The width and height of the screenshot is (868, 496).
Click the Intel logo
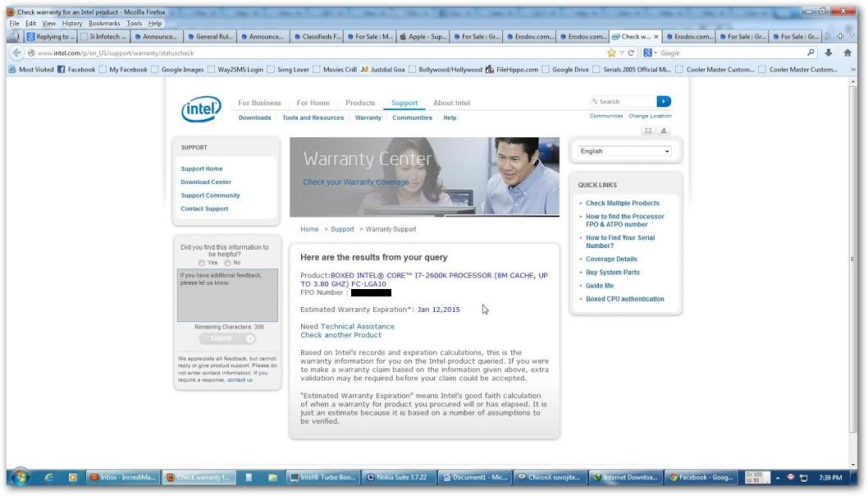pyautogui.click(x=201, y=109)
